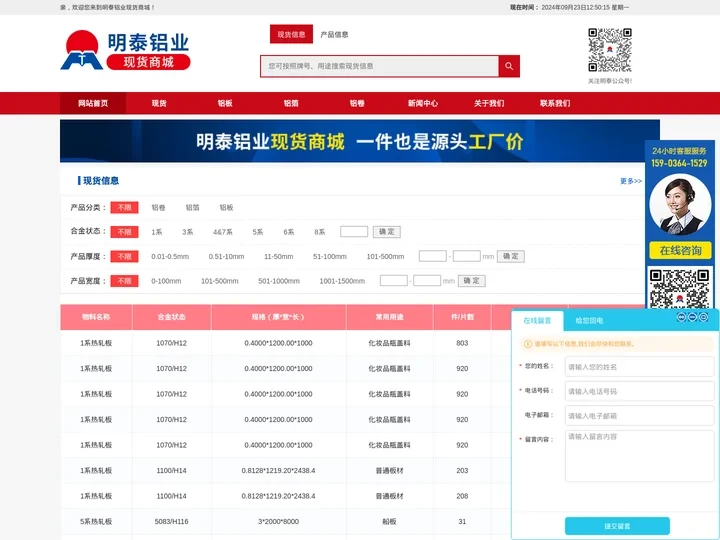720x540 pixels.
Task: Click the maximum thickness input box
Action: coord(467,256)
